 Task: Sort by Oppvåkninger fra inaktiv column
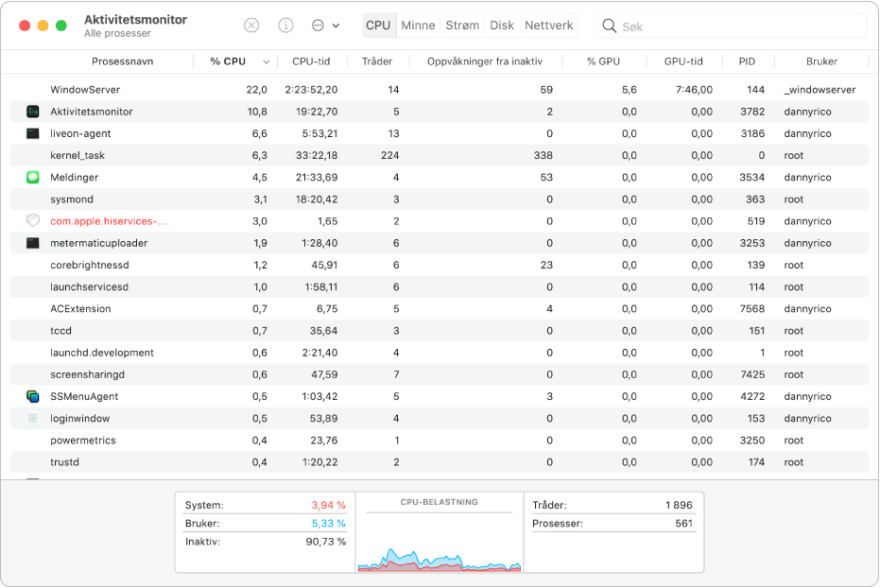pyautogui.click(x=485, y=61)
